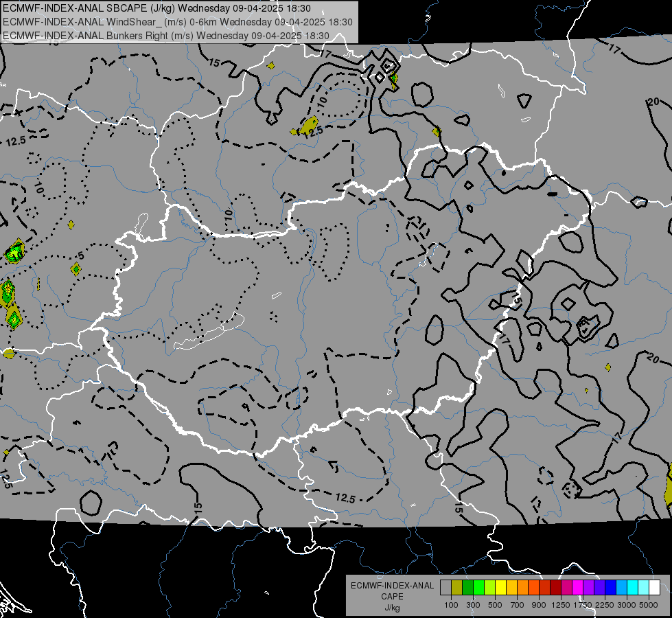Click the white legend swatch
Screen dimensions: 672x618
coord(655,588)
